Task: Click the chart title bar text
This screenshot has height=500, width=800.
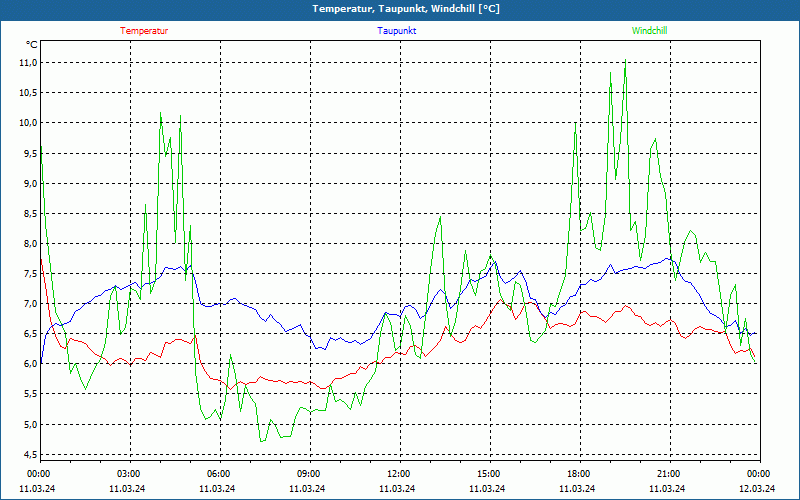Action: [x=406, y=9]
